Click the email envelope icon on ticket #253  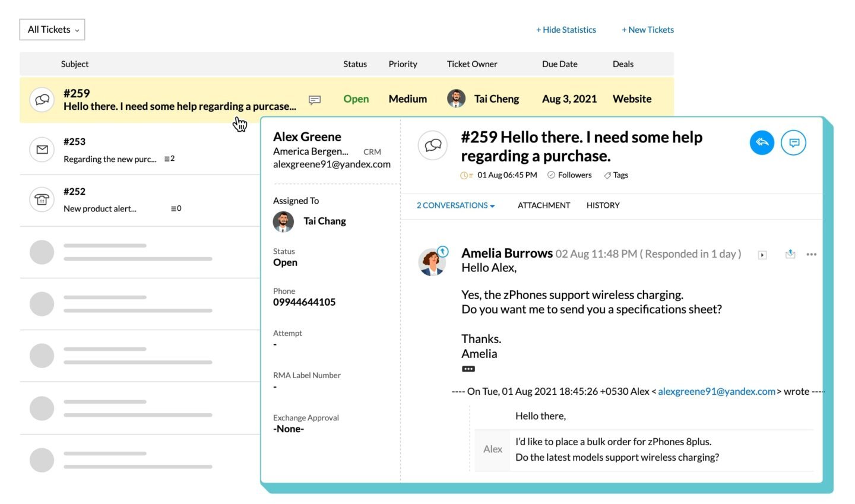pos(42,150)
